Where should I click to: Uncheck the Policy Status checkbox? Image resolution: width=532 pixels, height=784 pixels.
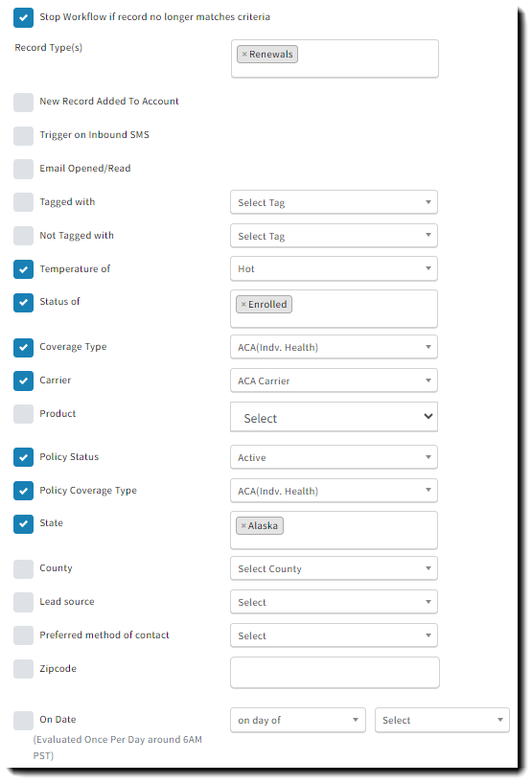pyautogui.click(x=24, y=457)
